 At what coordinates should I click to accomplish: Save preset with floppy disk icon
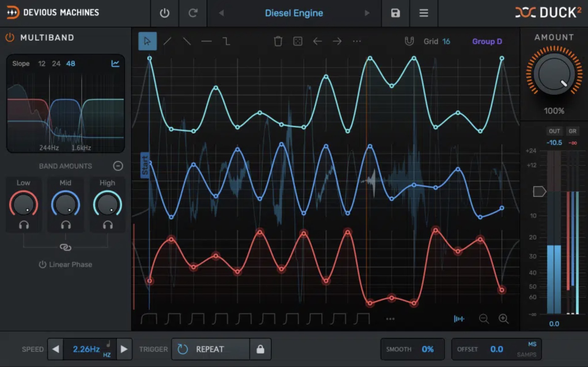[x=395, y=13]
